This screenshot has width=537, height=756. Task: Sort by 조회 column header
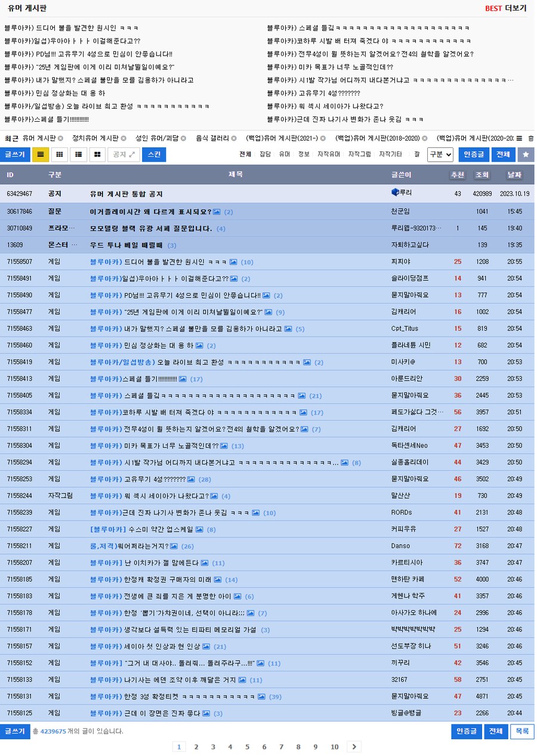482,175
